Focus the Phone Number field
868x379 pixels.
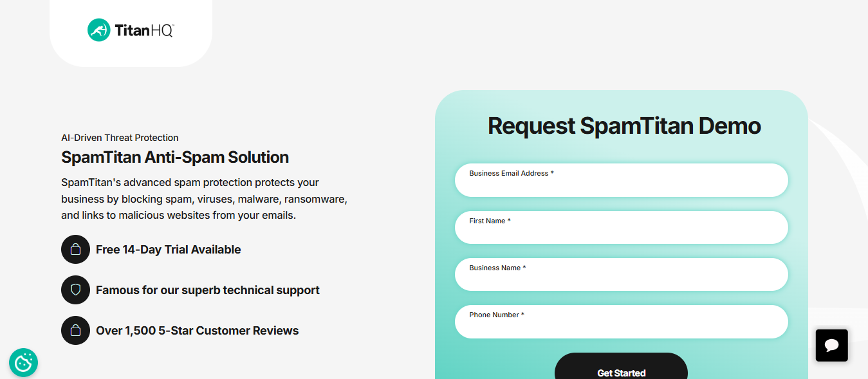(621, 322)
